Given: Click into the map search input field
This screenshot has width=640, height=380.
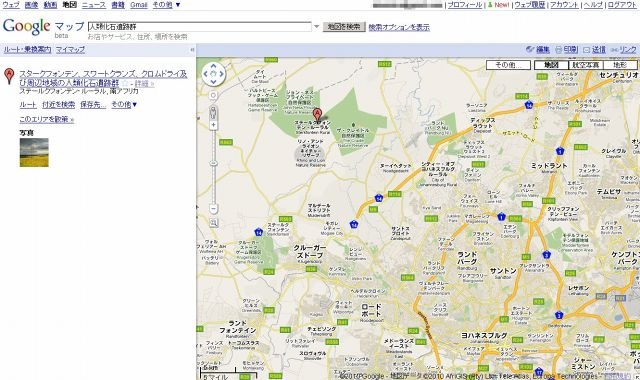Looking at the screenshot, I should 200,27.
